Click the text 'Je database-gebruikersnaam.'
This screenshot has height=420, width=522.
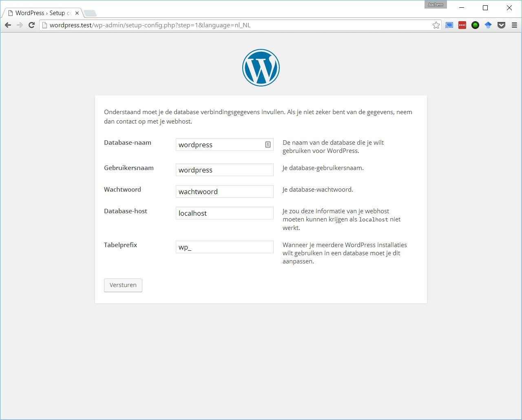pyautogui.click(x=323, y=168)
